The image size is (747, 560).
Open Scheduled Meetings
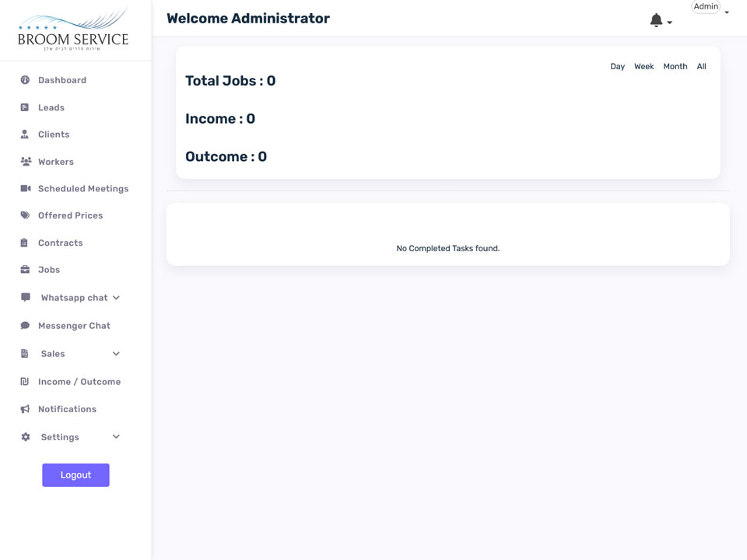(x=83, y=188)
